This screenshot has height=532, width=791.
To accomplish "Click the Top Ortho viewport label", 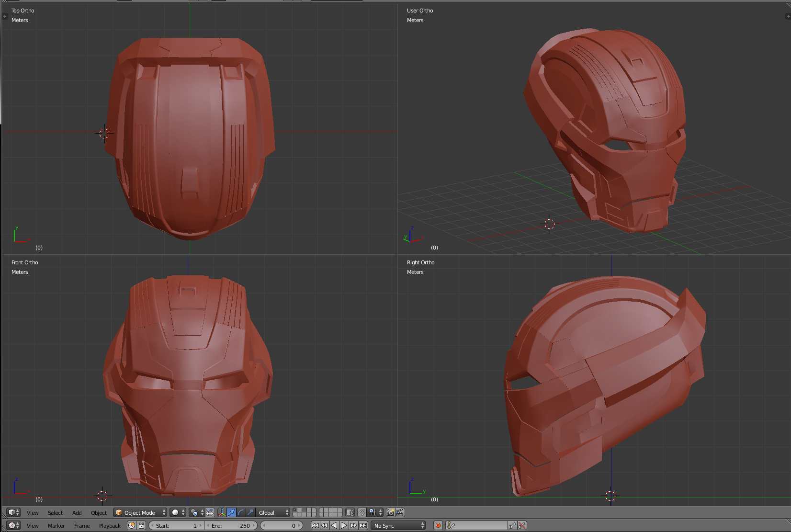I will click(23, 11).
